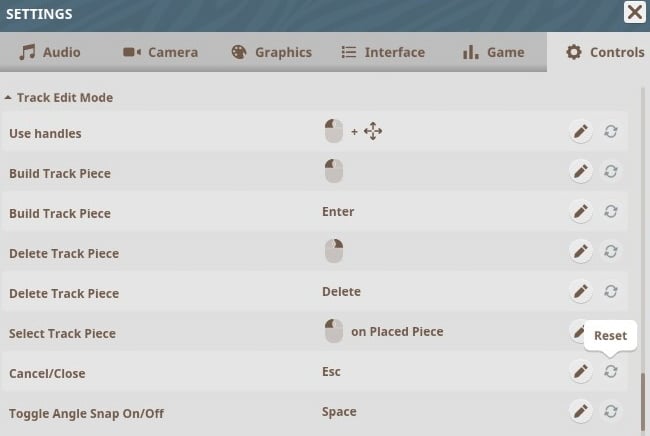Screen dimensions: 650x436
Task: Reset Build Track Piece Enter binding
Action: pyautogui.click(x=610, y=212)
